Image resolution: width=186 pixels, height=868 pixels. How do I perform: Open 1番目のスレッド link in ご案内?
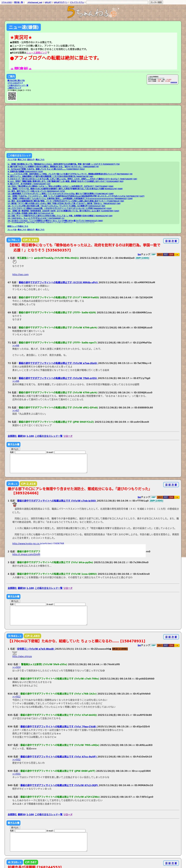[x=14, y=88]
